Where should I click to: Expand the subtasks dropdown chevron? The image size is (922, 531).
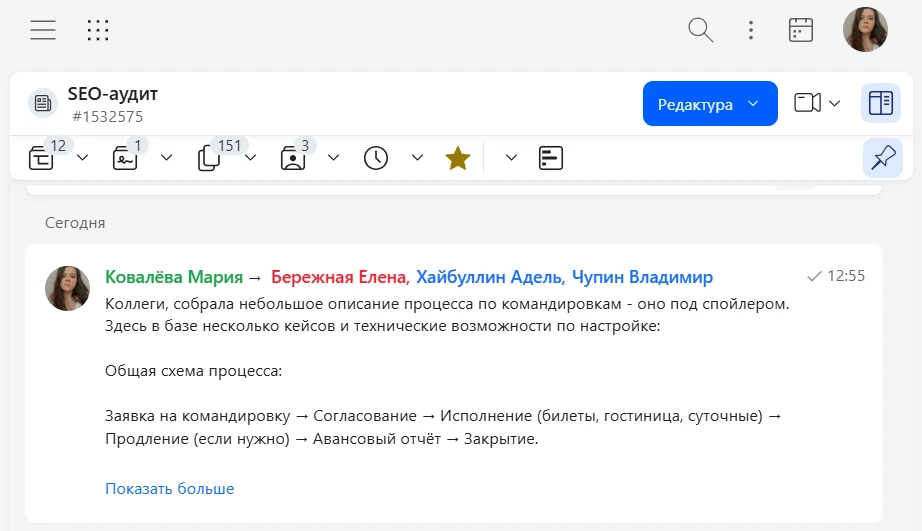pyautogui.click(x=82, y=158)
